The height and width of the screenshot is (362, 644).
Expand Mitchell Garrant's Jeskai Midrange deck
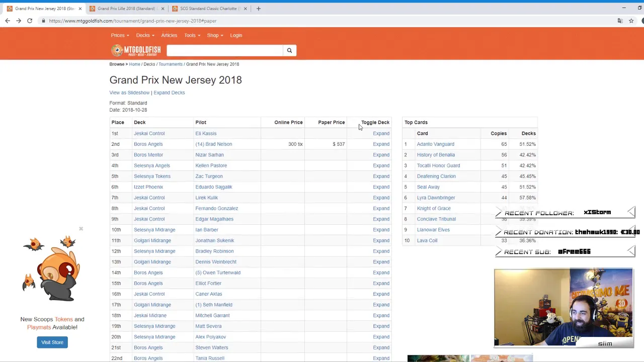[x=381, y=315]
